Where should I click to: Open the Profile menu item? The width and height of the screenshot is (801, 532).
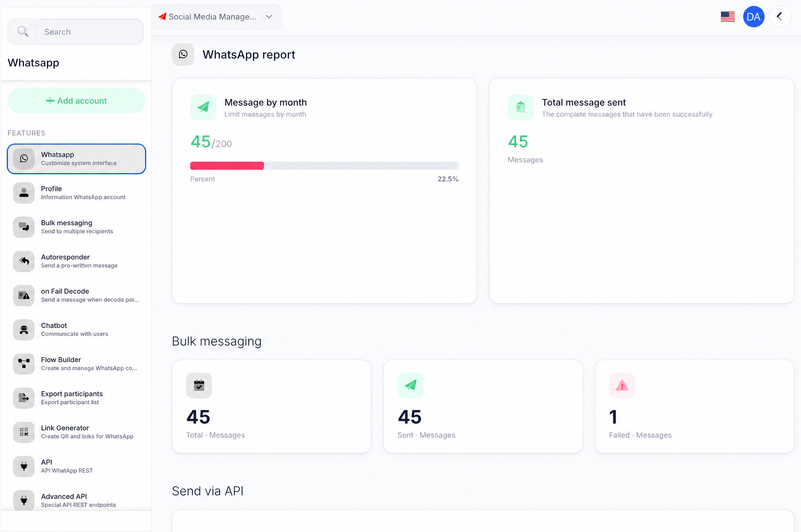tap(77, 193)
